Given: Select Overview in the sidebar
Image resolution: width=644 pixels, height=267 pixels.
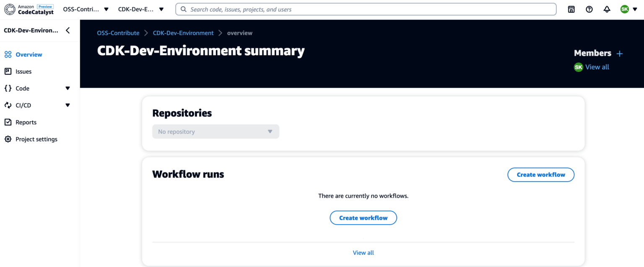Looking at the screenshot, I should coord(28,54).
